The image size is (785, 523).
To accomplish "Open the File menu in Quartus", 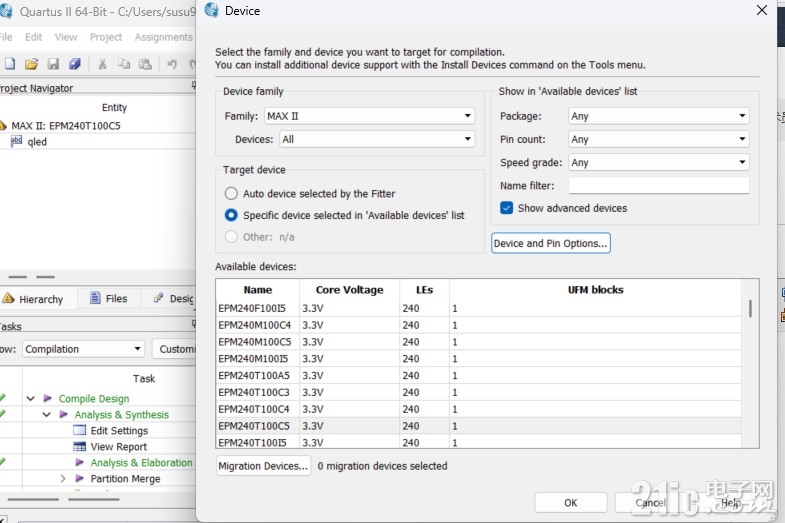I will tap(6, 37).
